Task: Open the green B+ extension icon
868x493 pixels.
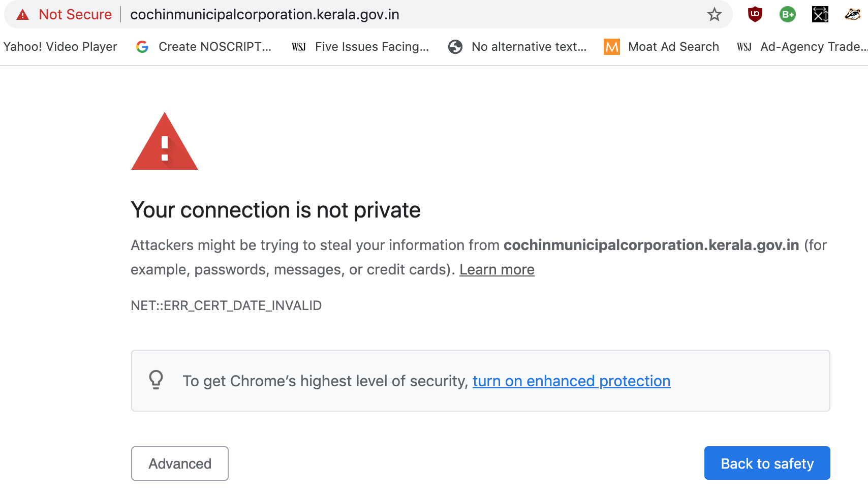Action: click(x=788, y=15)
